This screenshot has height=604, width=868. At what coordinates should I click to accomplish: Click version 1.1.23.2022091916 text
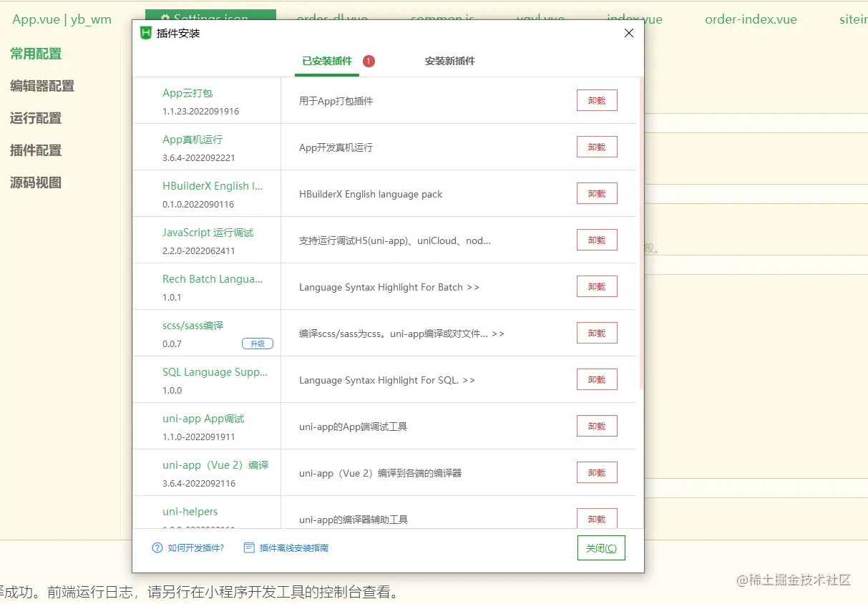pyautogui.click(x=201, y=112)
